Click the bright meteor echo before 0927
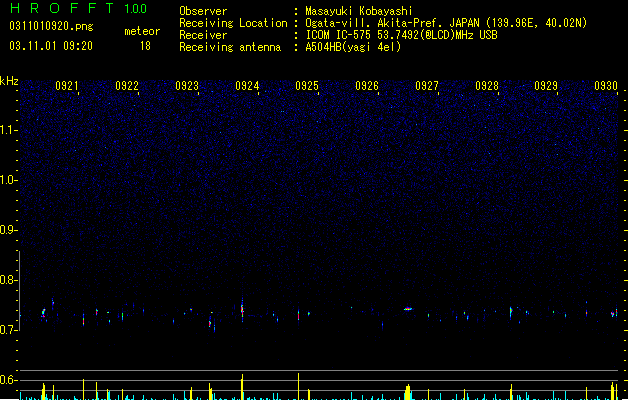The height and width of the screenshot is (400, 629). click(x=408, y=309)
